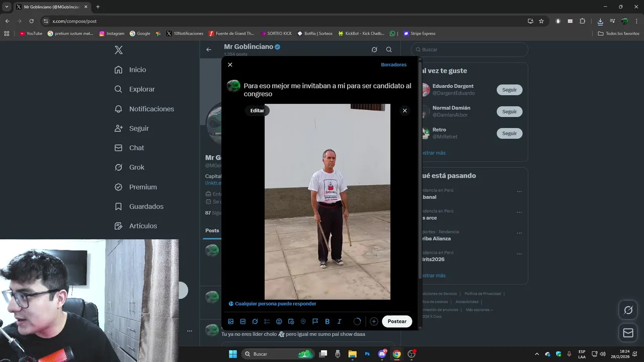The width and height of the screenshot is (644, 362).
Task: Follow Eduardo Dargent
Action: coord(509,90)
